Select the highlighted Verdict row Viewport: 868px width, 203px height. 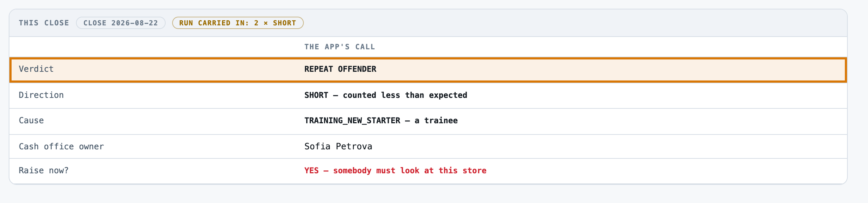[x=428, y=70]
